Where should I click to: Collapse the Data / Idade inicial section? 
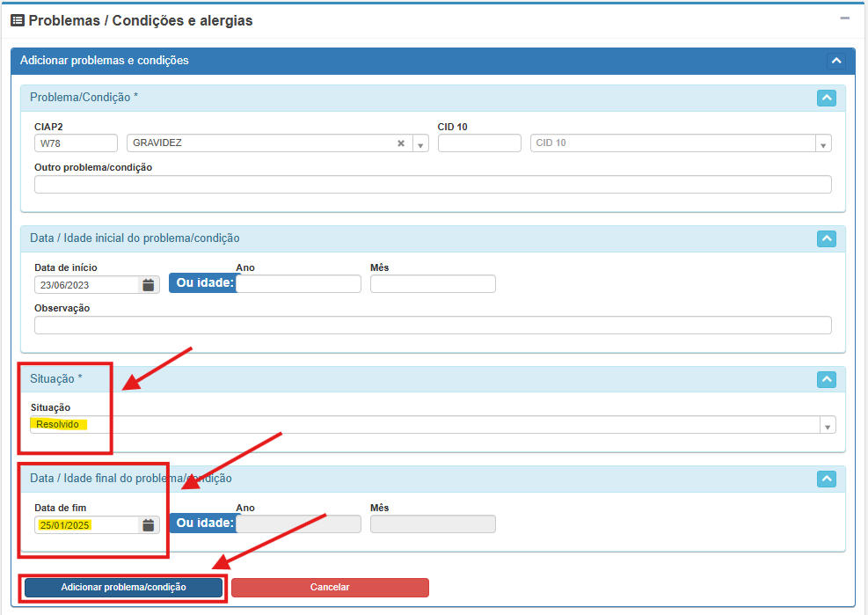826,238
